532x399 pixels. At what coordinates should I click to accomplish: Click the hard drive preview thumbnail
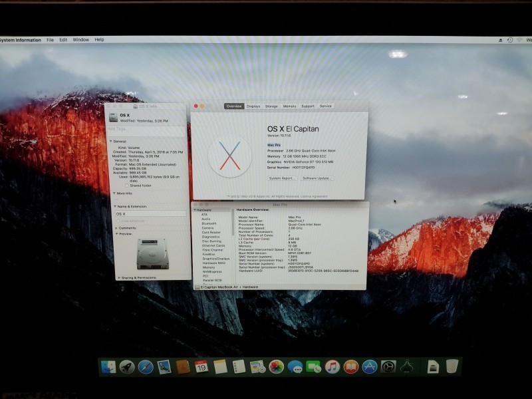(153, 254)
